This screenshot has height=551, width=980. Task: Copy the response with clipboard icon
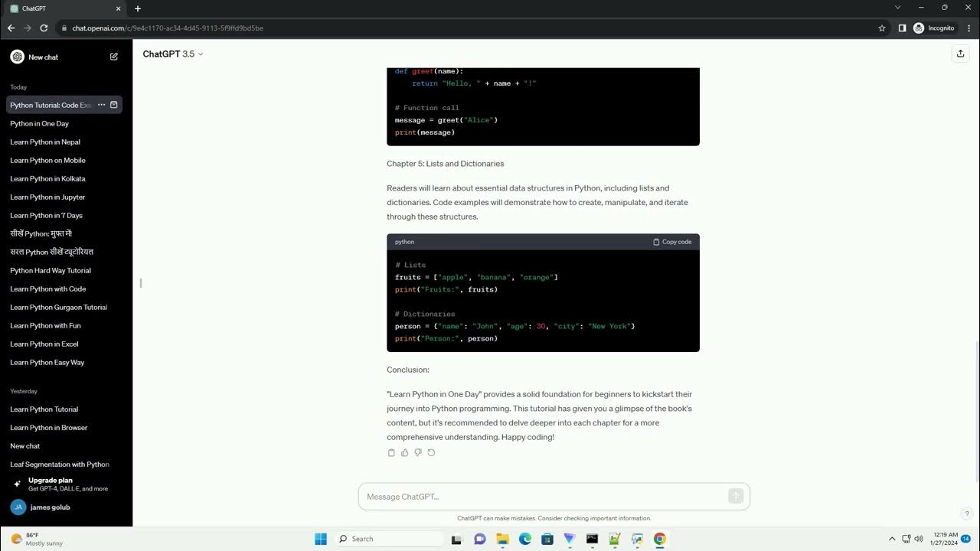coord(391,452)
